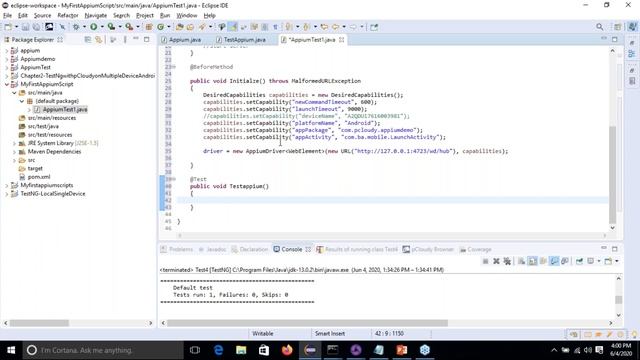Click the Open Perspective icon

tap(618, 27)
